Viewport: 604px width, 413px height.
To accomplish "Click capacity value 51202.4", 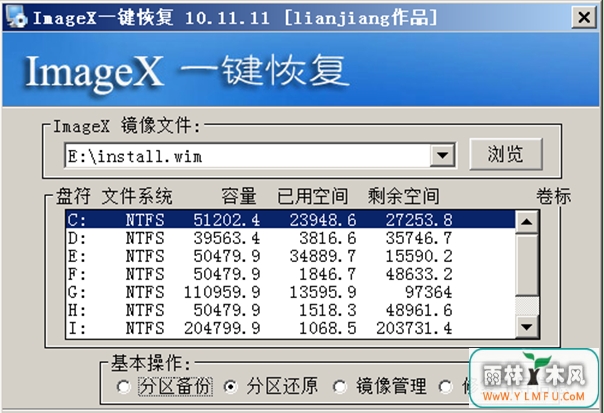I will (226, 220).
